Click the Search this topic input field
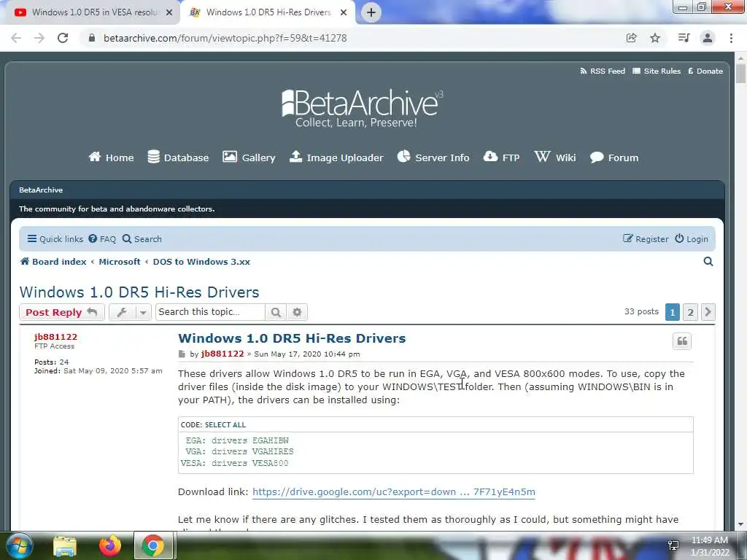 (x=210, y=312)
